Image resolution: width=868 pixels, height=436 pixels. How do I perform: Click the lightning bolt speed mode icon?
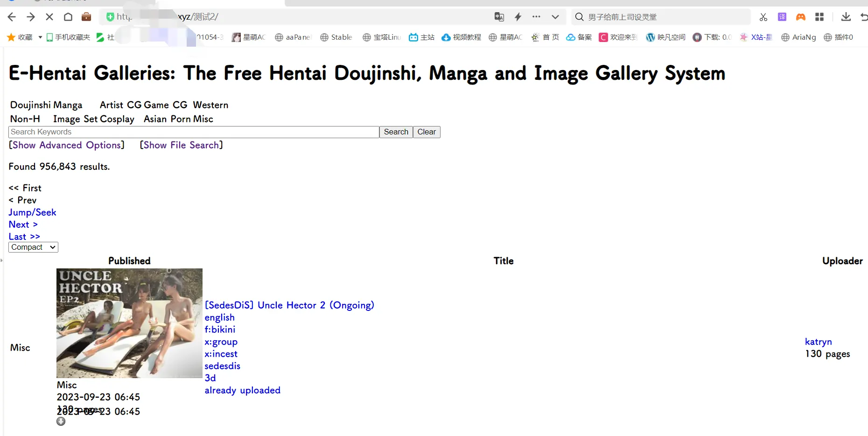pyautogui.click(x=518, y=17)
